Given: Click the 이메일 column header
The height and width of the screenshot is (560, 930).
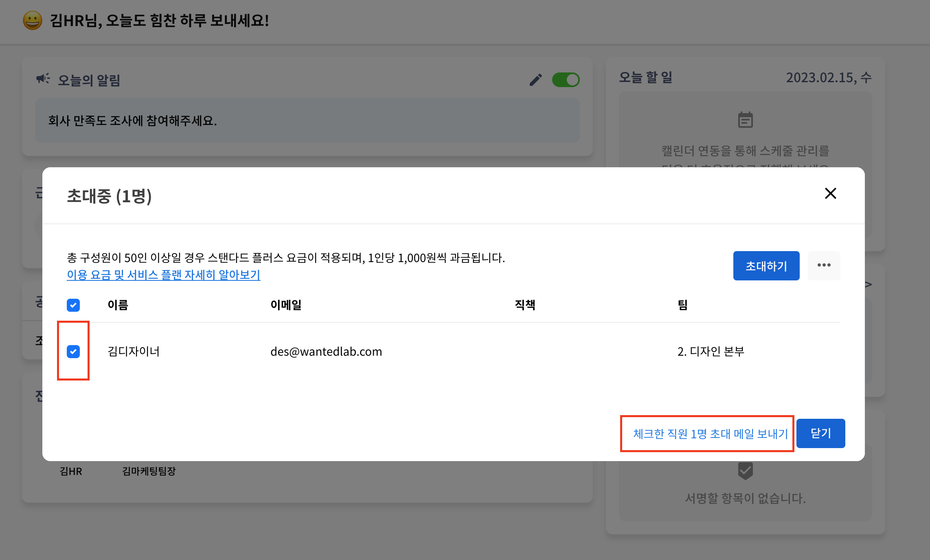Looking at the screenshot, I should (286, 305).
